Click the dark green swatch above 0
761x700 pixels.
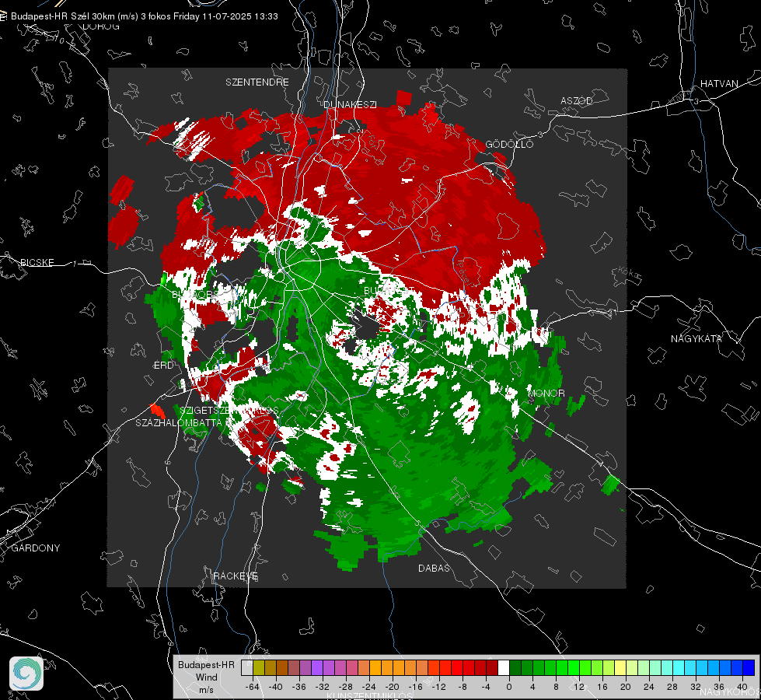515,668
